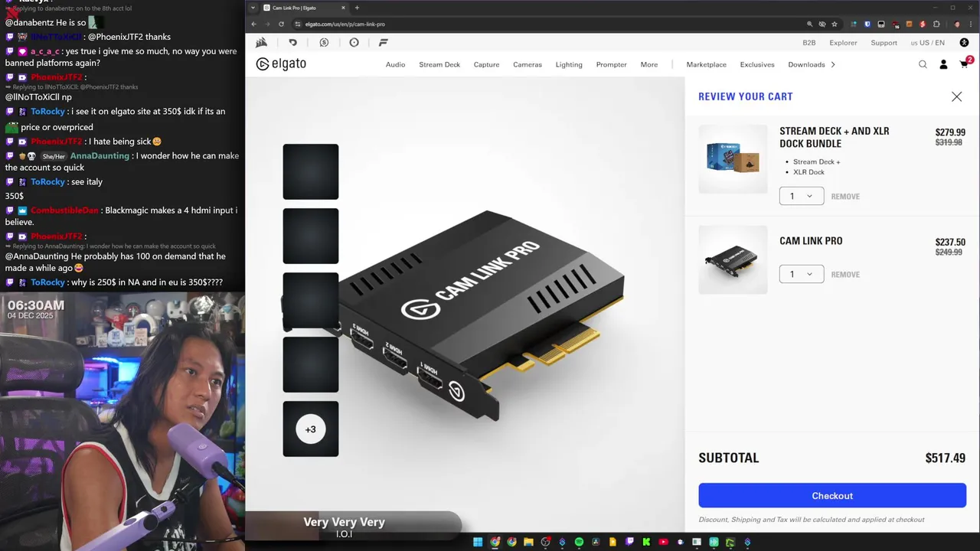This screenshot has height=551, width=980.
Task: Open a new browser tab
Action: point(357,8)
